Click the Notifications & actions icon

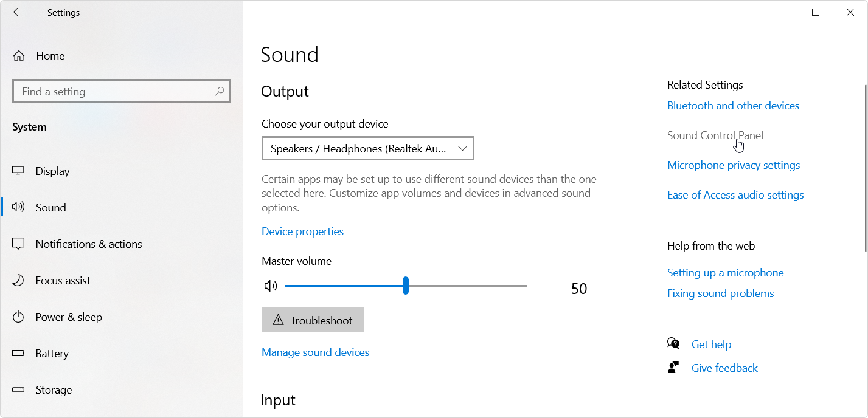click(18, 244)
